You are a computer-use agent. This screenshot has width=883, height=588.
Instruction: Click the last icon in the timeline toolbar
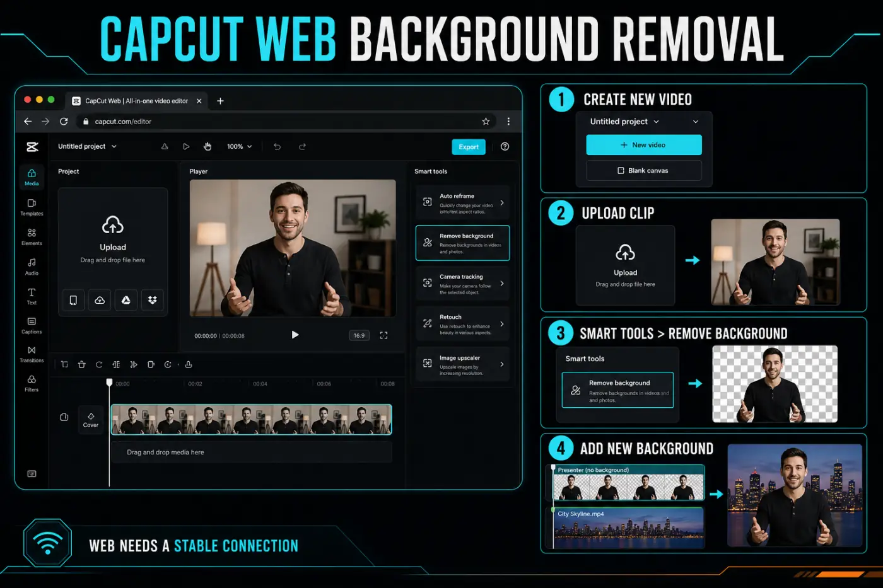click(189, 364)
